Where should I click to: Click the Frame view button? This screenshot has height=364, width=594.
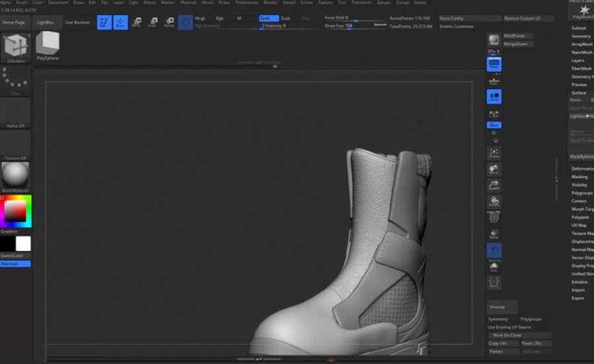click(x=494, y=153)
